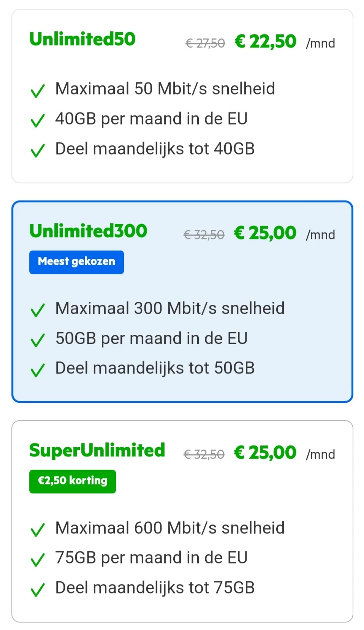
Task: Click checkmark next to Maximaal 300 Mbit/s
Action: coord(38,310)
